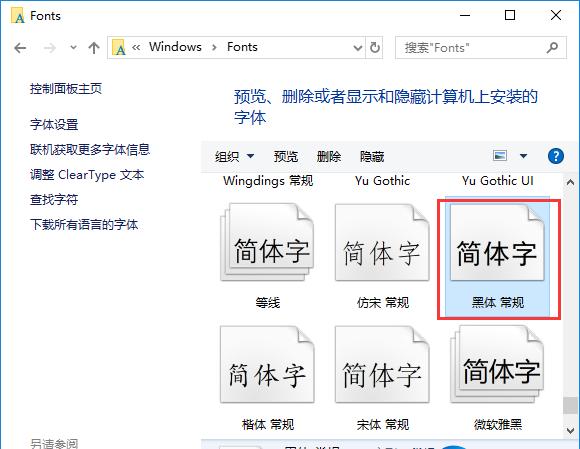Expand the hidden path chevron in address bar
The width and height of the screenshot is (580, 449).
click(136, 47)
